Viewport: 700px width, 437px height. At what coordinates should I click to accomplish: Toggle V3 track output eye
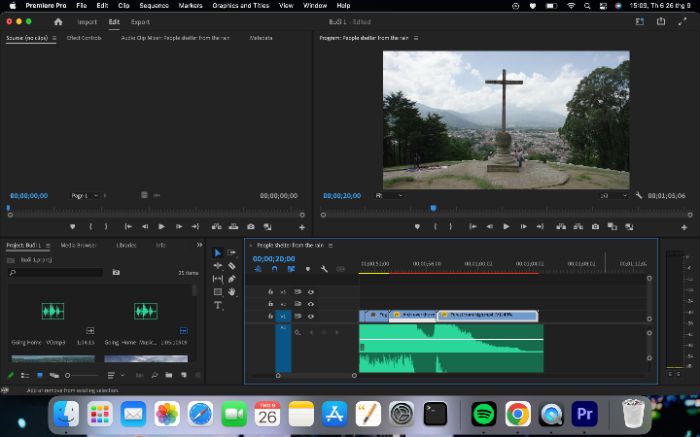click(x=311, y=291)
